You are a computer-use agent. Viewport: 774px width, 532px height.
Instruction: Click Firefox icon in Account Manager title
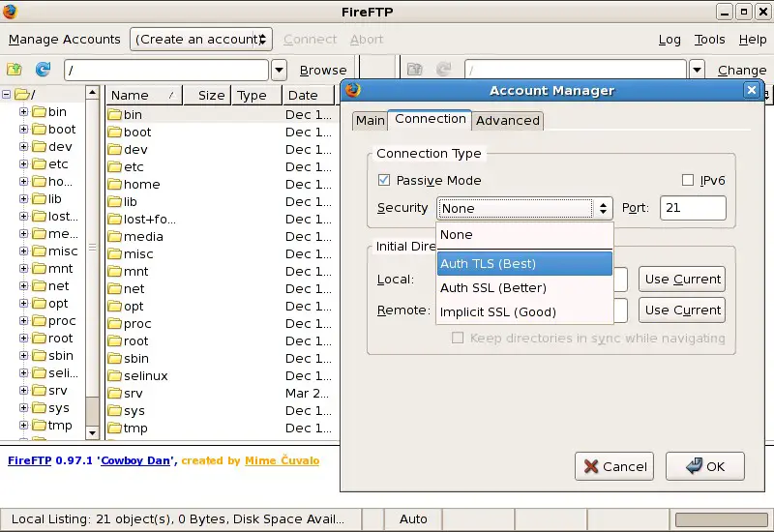pyautogui.click(x=353, y=90)
